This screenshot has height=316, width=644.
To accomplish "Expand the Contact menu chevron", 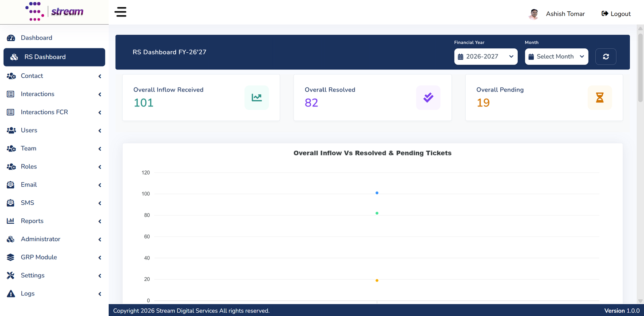I will pos(100,76).
